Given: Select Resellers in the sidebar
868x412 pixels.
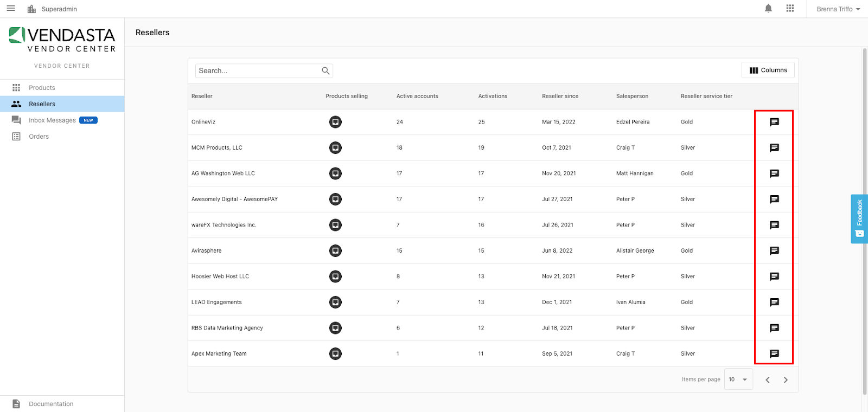Looking at the screenshot, I should click(x=62, y=104).
